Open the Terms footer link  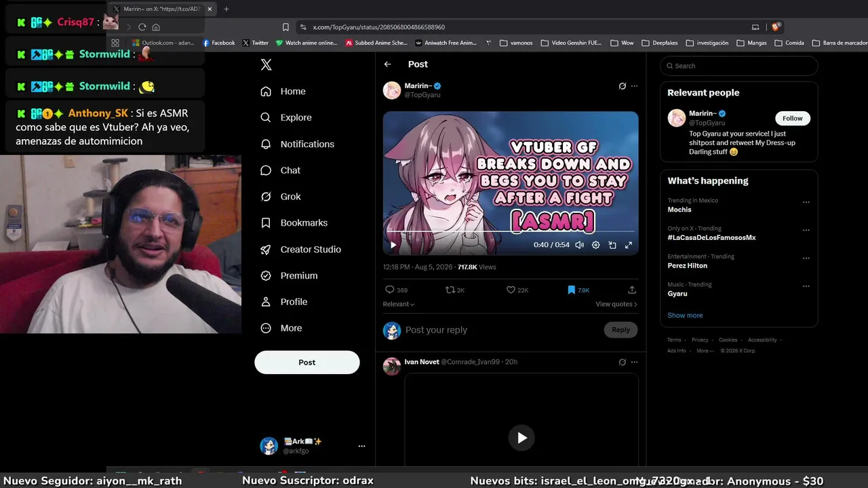(674, 340)
